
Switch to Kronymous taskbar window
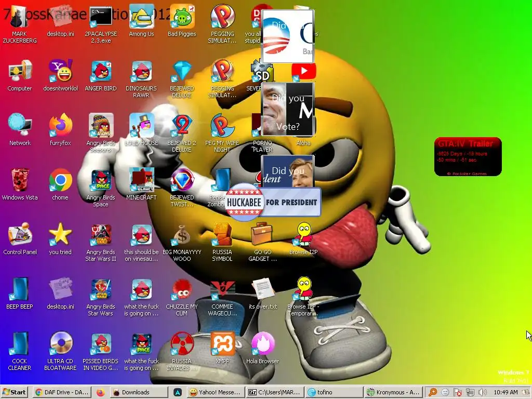(394, 392)
